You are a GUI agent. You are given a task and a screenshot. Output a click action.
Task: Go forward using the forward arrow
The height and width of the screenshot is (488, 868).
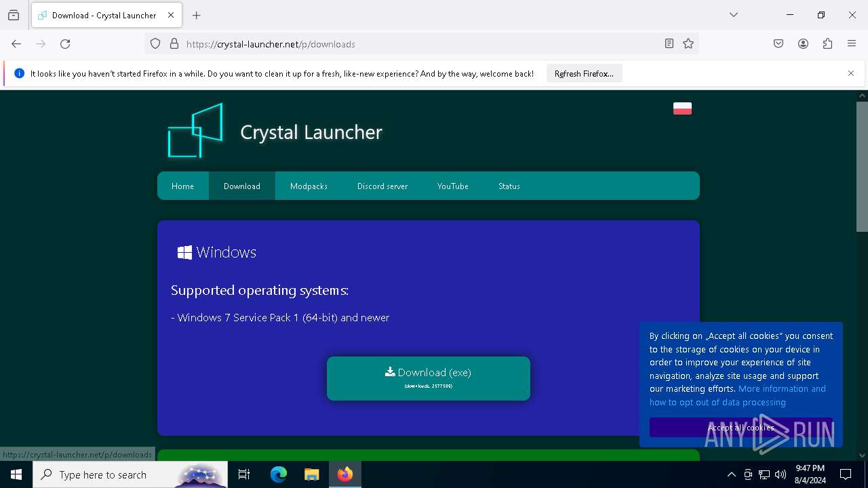tap(41, 44)
